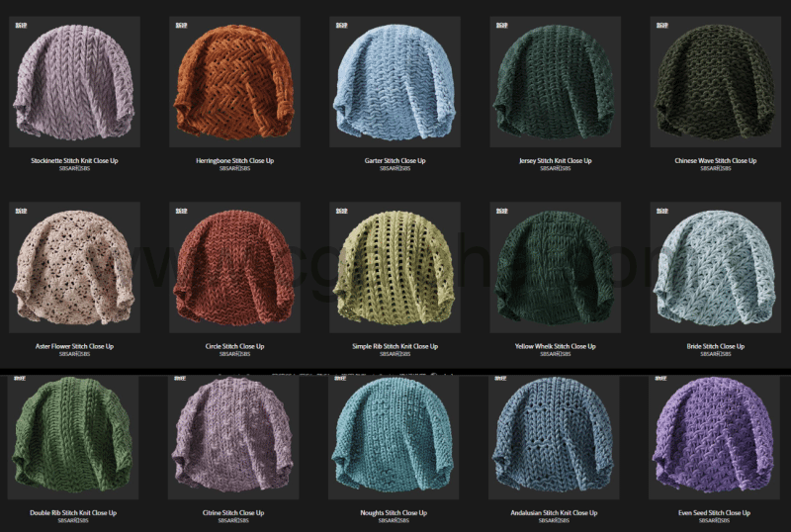The image size is (791, 532).
Task: Select the lilac Citrine Stitch preview
Action: click(233, 437)
